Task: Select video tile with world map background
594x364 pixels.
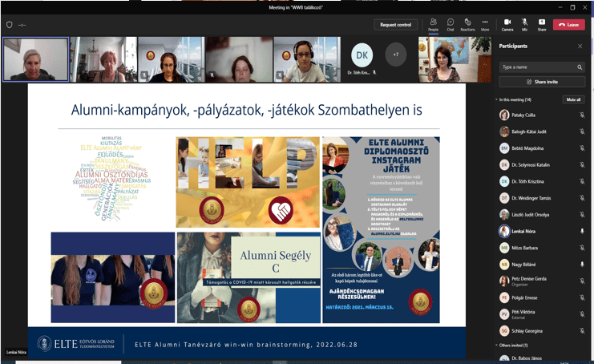Action: [x=455, y=59]
